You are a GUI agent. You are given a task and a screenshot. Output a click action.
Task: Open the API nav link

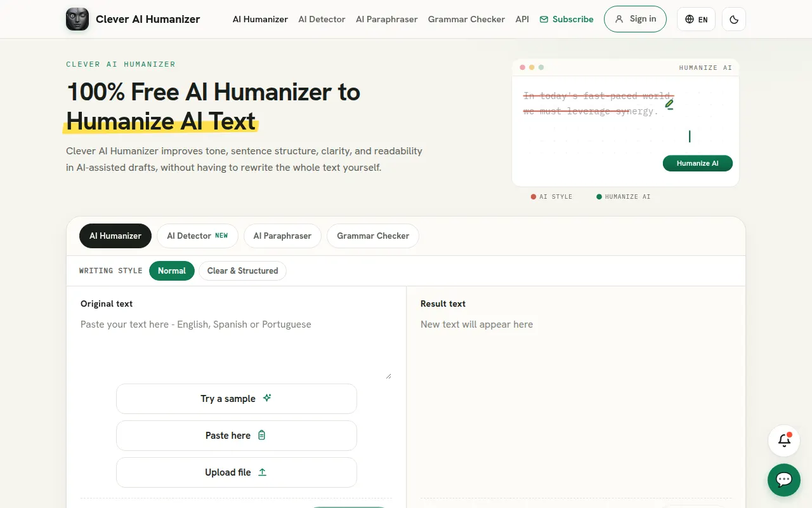[522, 19]
